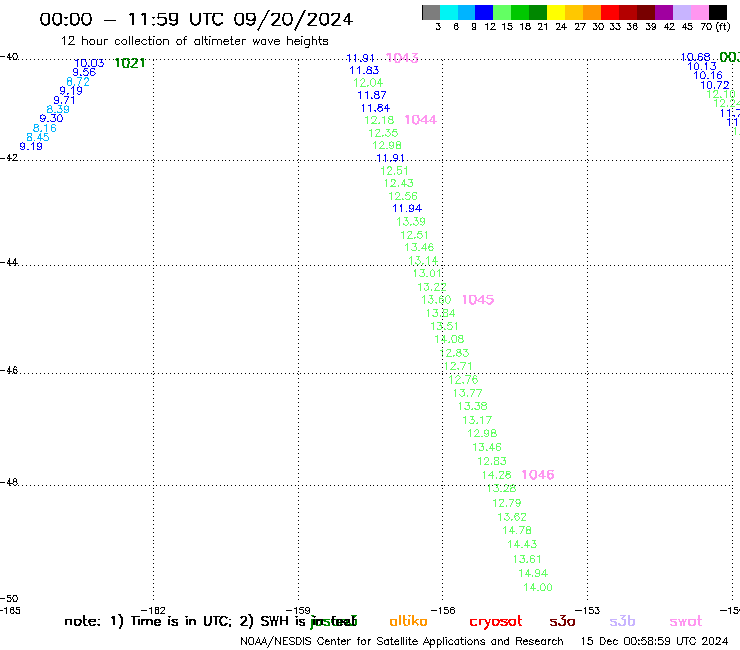Click the wave height value 8.16
740x650 pixels.
45,128
